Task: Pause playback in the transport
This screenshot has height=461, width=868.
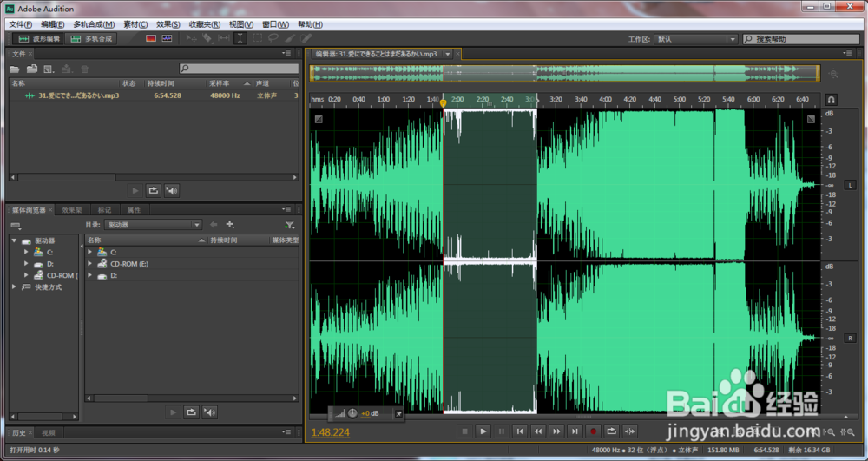Action: 502,431
